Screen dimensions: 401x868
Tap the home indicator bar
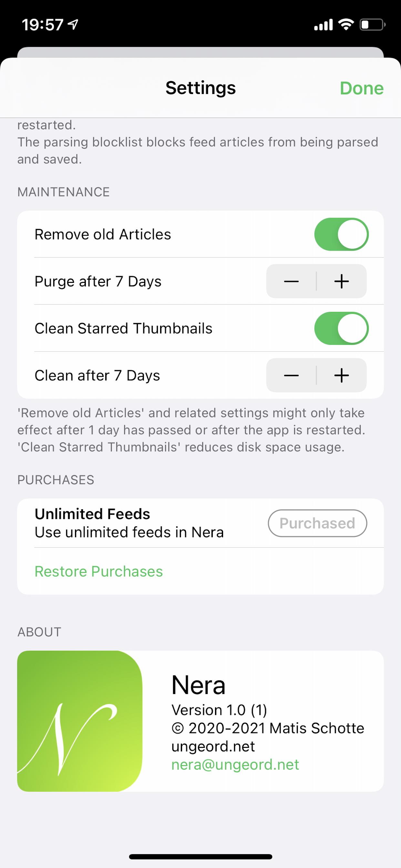pos(200,857)
